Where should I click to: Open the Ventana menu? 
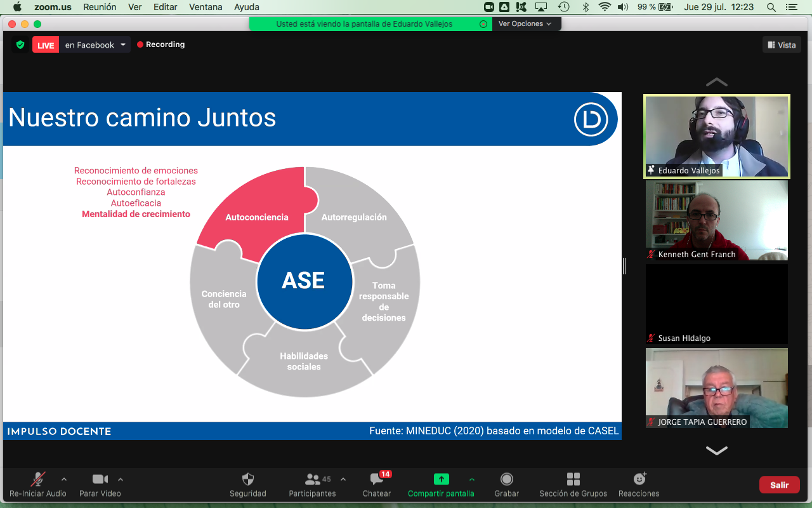pyautogui.click(x=206, y=7)
